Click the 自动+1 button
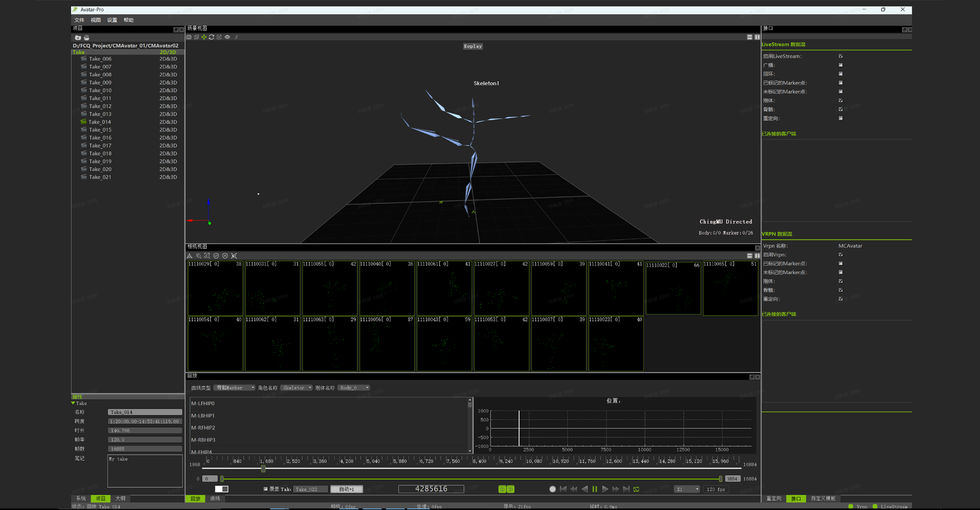 click(347, 490)
